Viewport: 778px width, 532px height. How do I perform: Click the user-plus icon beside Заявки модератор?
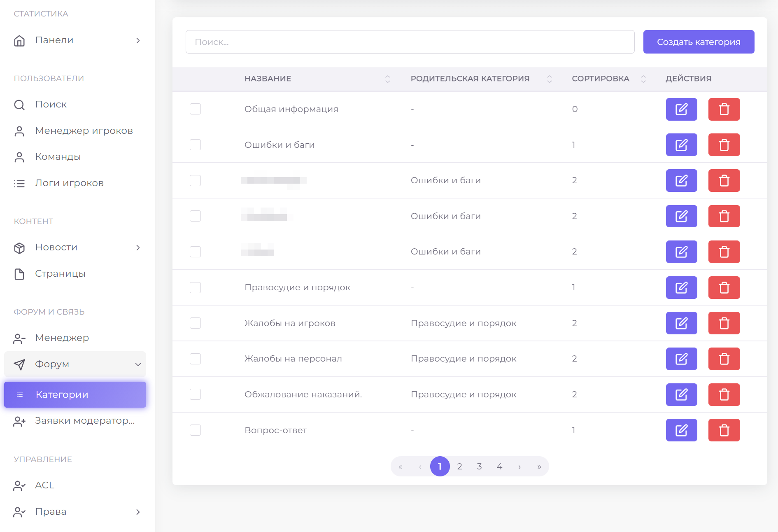[x=19, y=421]
